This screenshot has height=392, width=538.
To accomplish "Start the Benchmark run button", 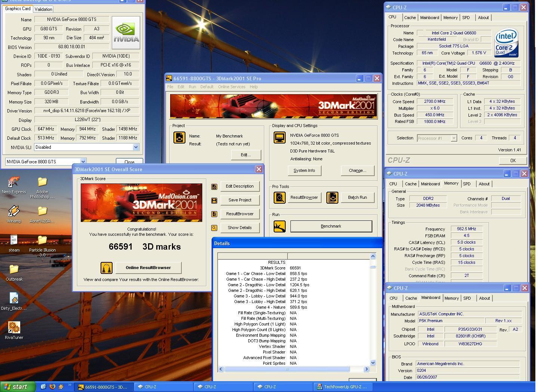I will (331, 226).
